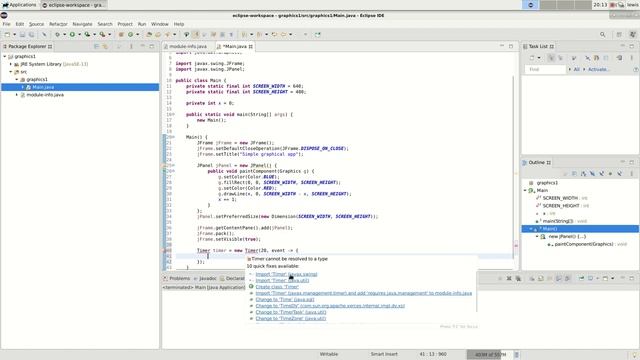Click Import 'Timer' (javax.swing) quick fix
Image resolution: width=640 pixels, height=360 pixels.
tap(286, 274)
